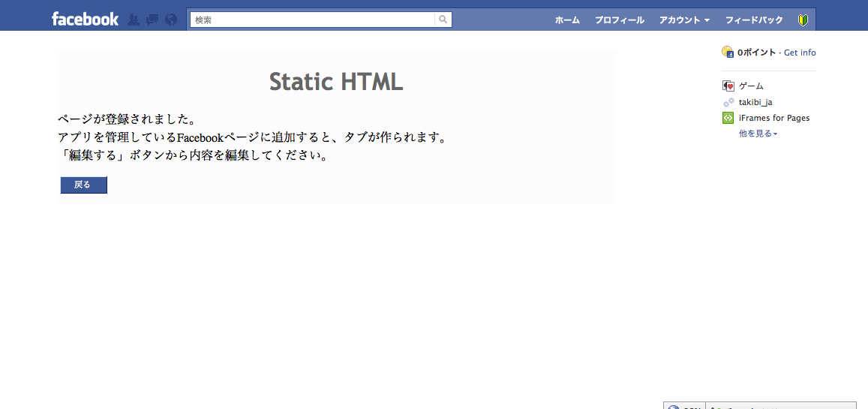Viewport: 868px width, 409px height.
Task: Open フィードバック in top navigation
Action: (754, 20)
